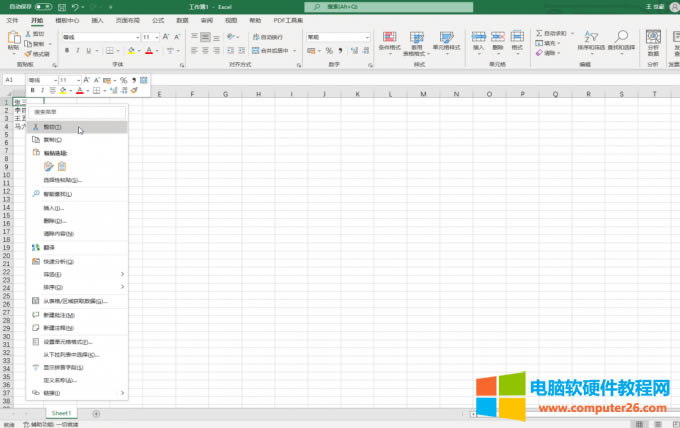The image size is (680, 428).
Task: Toggle Italic in the ribbon font group
Action: [x=77, y=50]
